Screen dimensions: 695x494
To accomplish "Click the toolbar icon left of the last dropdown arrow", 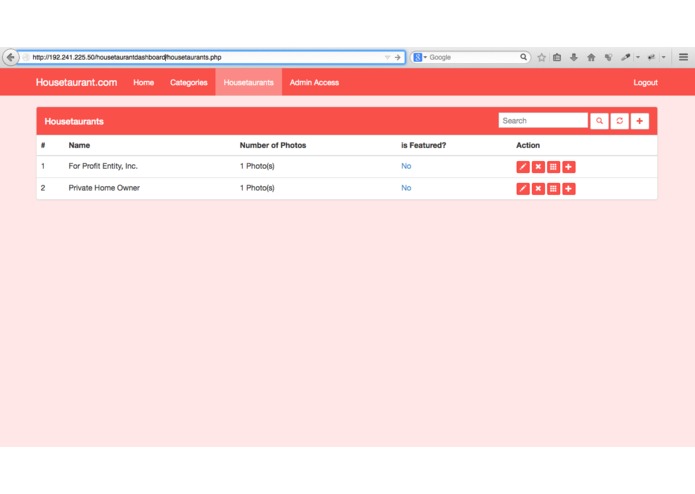I will coord(651,57).
